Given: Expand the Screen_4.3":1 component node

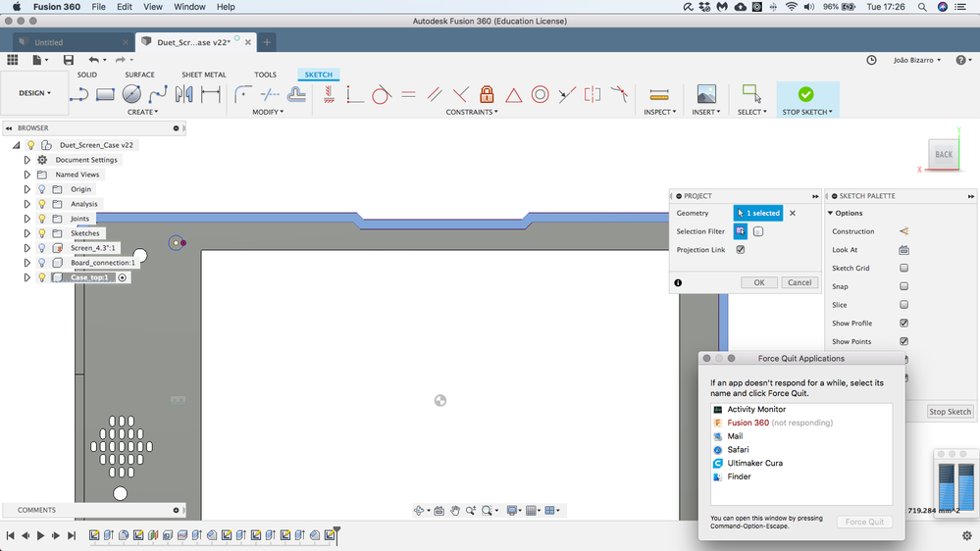Looking at the screenshot, I should (26, 248).
